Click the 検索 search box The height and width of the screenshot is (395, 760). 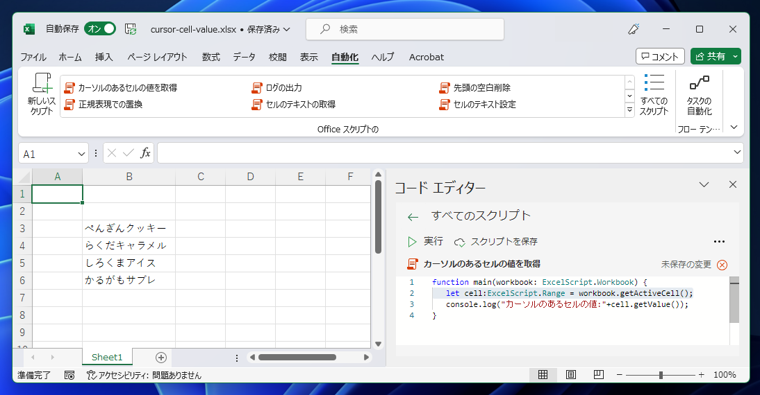tap(405, 30)
